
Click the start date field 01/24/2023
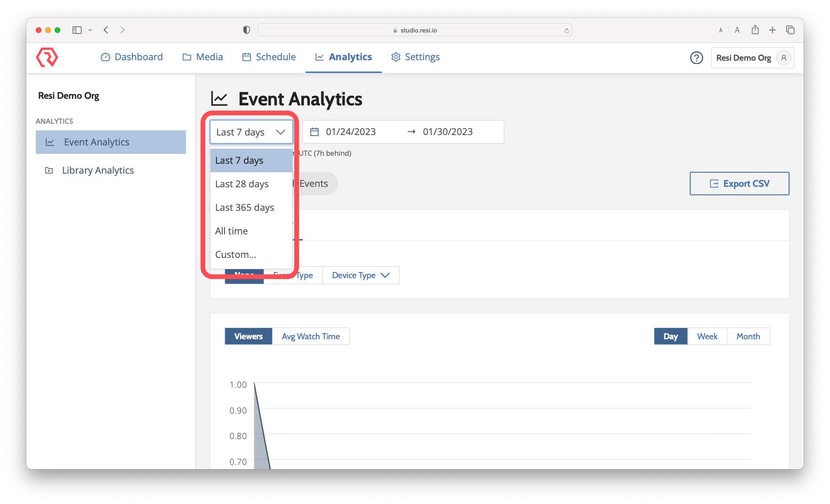click(351, 132)
